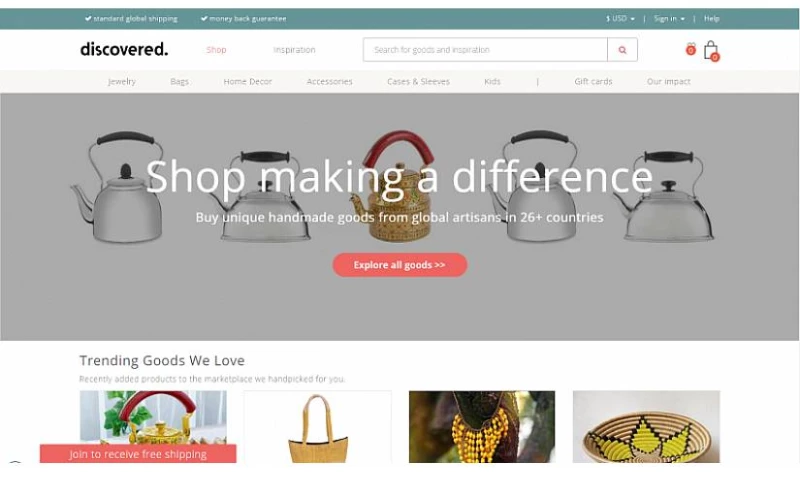Viewport: 800px width, 480px height.
Task: Click the discovered. logo
Action: 124,49
